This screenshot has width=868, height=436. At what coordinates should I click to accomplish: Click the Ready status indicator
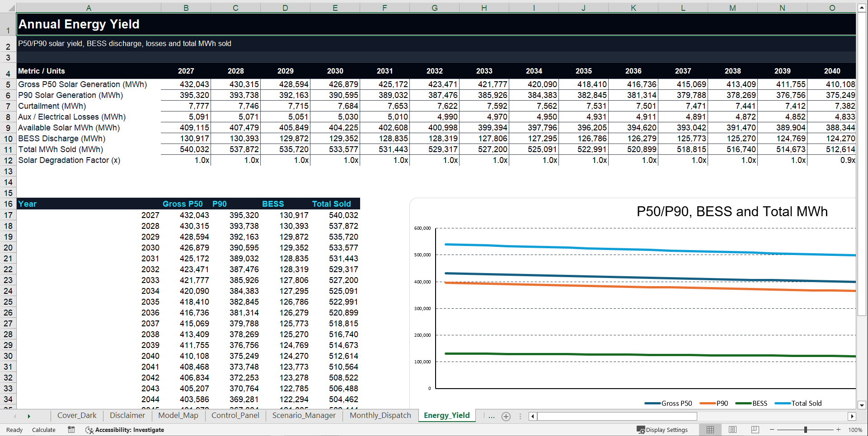[x=14, y=430]
